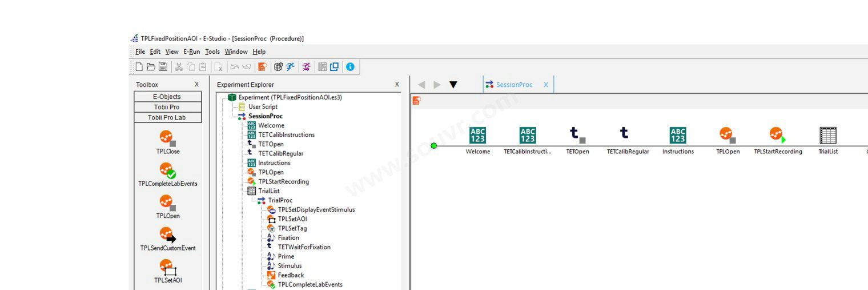Expand the Tobii Pro toolbox section

tap(167, 107)
